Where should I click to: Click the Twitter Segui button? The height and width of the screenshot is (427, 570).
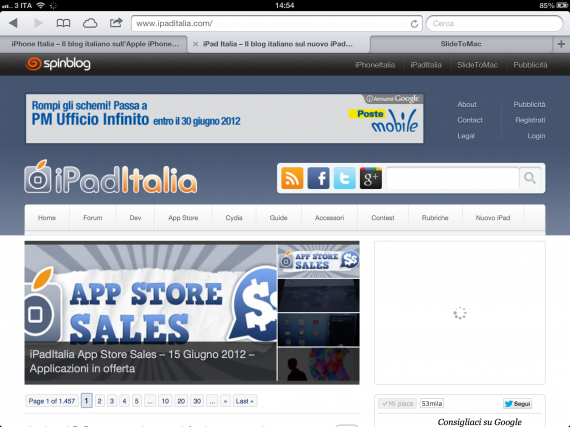coord(518,404)
